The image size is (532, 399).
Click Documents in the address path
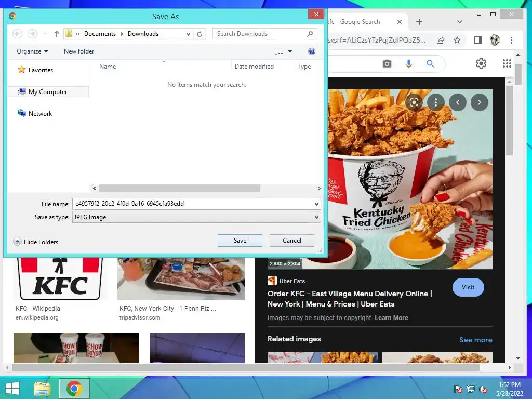[x=100, y=34]
